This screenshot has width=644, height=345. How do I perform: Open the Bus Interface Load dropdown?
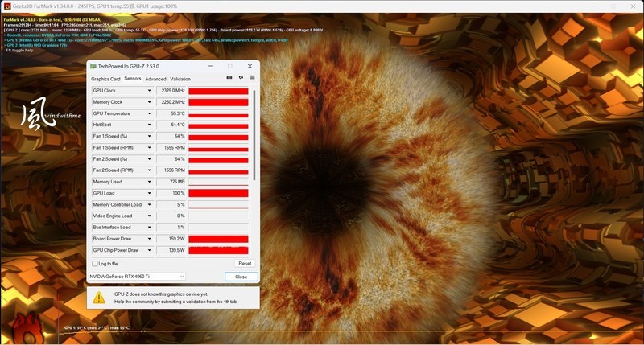click(149, 228)
